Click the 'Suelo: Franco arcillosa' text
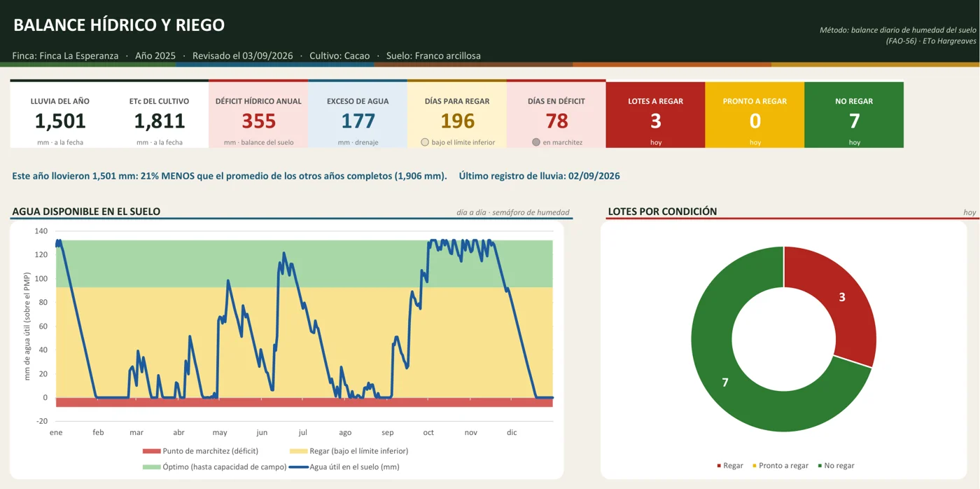 tap(433, 55)
